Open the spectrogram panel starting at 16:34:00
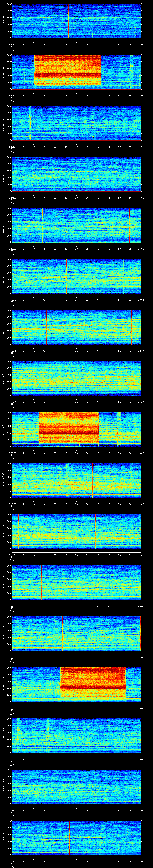The height and width of the screenshot is (868, 153). click(76, 174)
